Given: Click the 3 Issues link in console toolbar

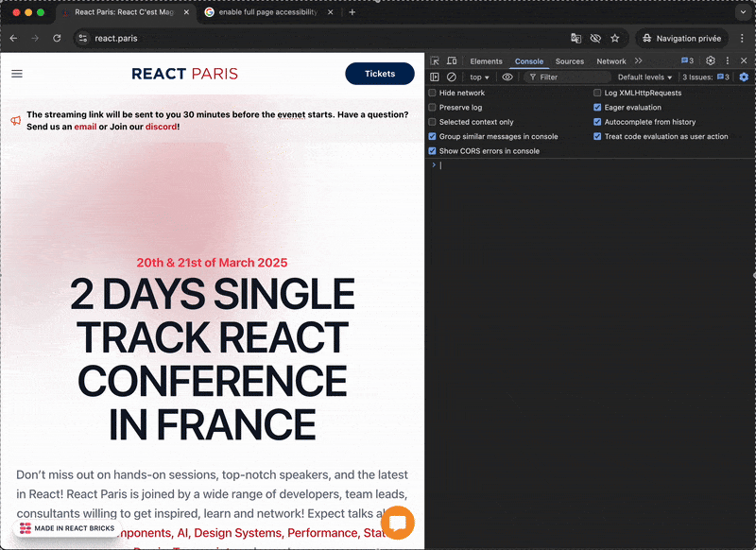Looking at the screenshot, I should (706, 77).
